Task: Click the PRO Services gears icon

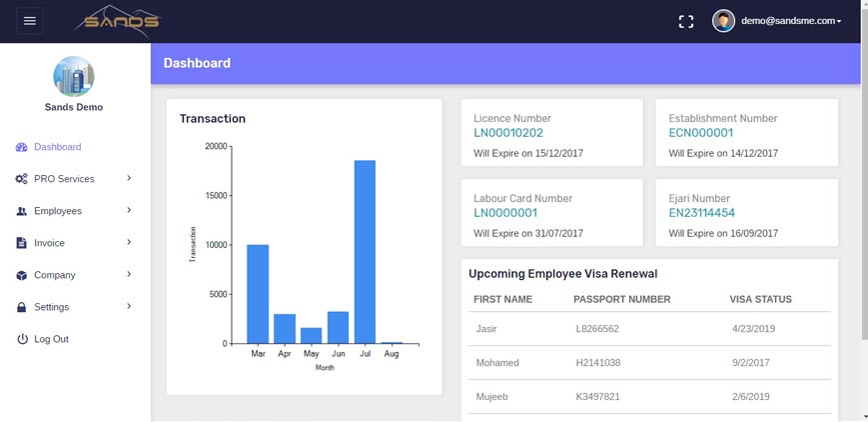Action: click(22, 179)
